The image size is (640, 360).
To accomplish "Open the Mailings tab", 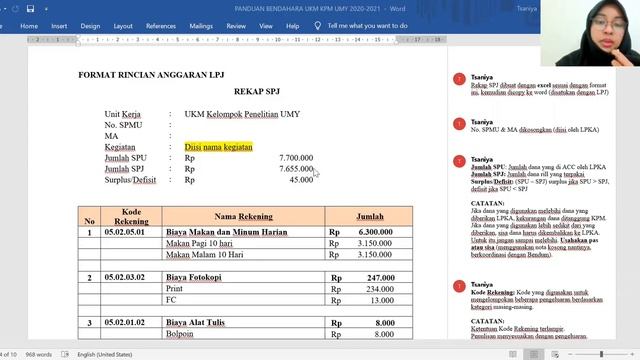I will 201,26.
